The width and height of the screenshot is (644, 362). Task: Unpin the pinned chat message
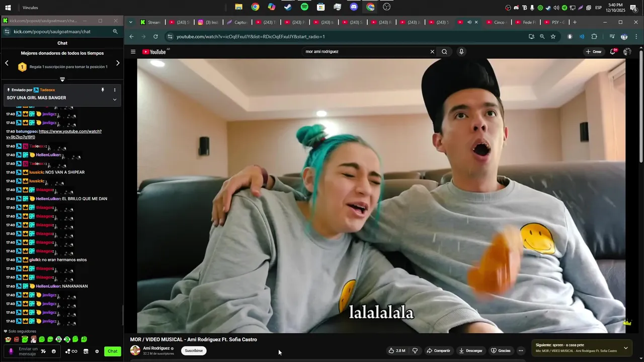(103, 90)
